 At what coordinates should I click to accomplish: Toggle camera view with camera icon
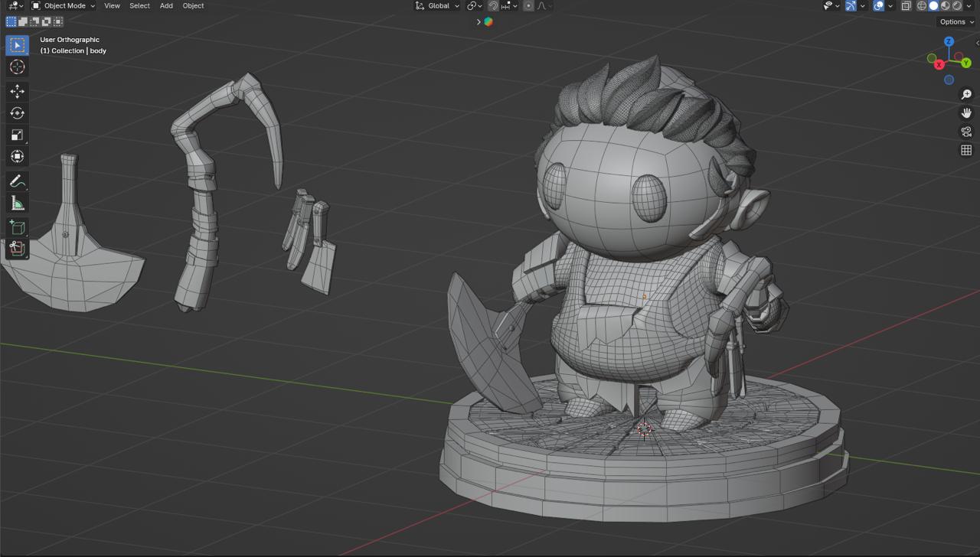966,132
